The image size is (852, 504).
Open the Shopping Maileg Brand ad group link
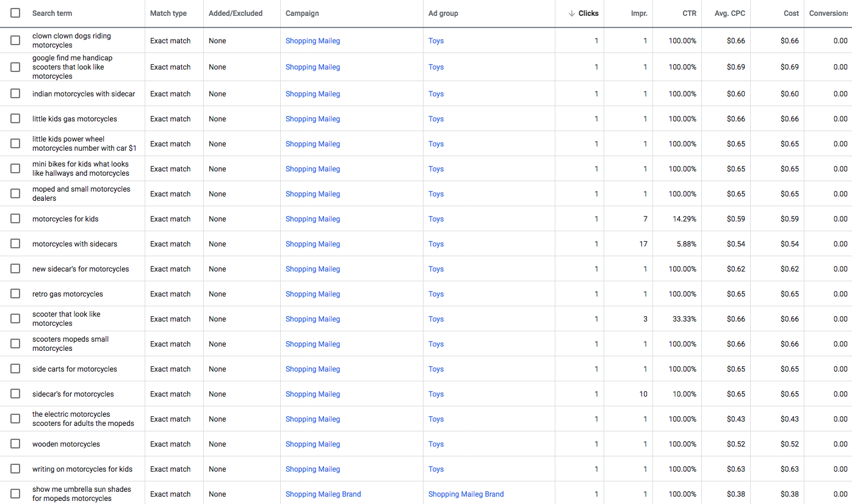coord(466,494)
